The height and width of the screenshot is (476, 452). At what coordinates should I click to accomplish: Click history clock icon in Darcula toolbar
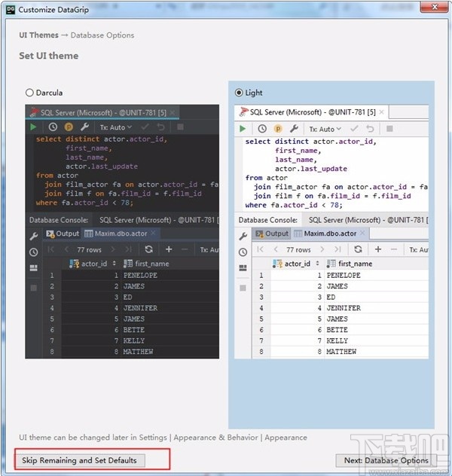click(53, 127)
